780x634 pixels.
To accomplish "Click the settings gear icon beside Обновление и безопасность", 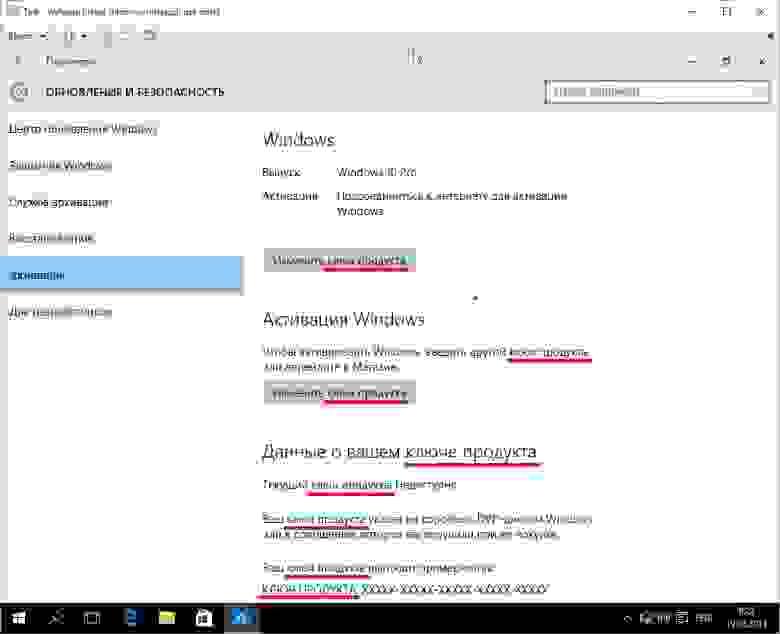I will (x=19, y=92).
